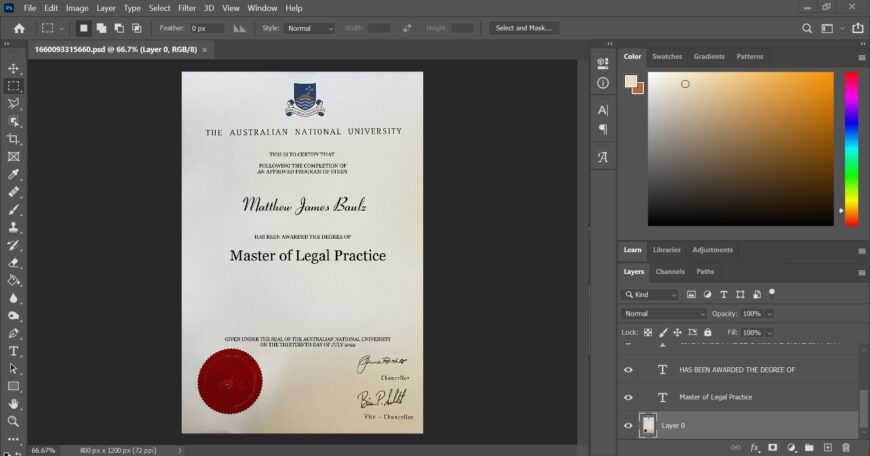The height and width of the screenshot is (456, 870).
Task: Create a new layer group folder
Action: click(x=809, y=447)
